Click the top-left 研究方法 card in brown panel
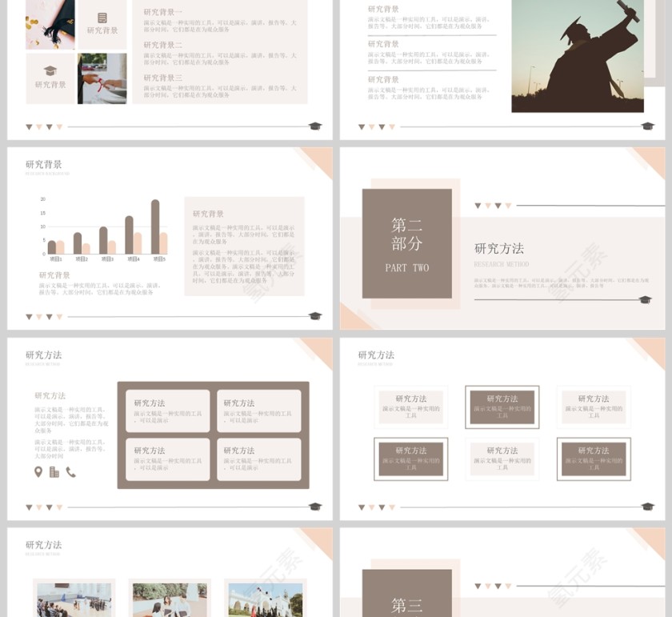Viewport: 672px width, 617px height. [168, 411]
